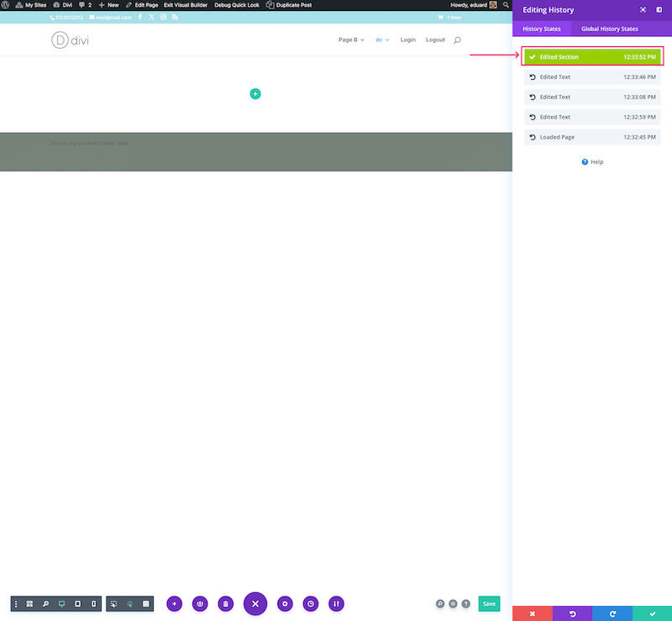Image resolution: width=672 pixels, height=621 pixels.
Task: Open the Howdy, eduard account menu
Action: tap(474, 5)
